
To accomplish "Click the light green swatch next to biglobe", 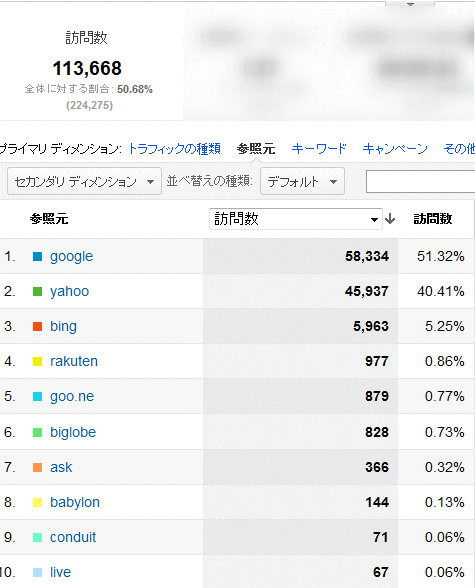I will click(37, 432).
